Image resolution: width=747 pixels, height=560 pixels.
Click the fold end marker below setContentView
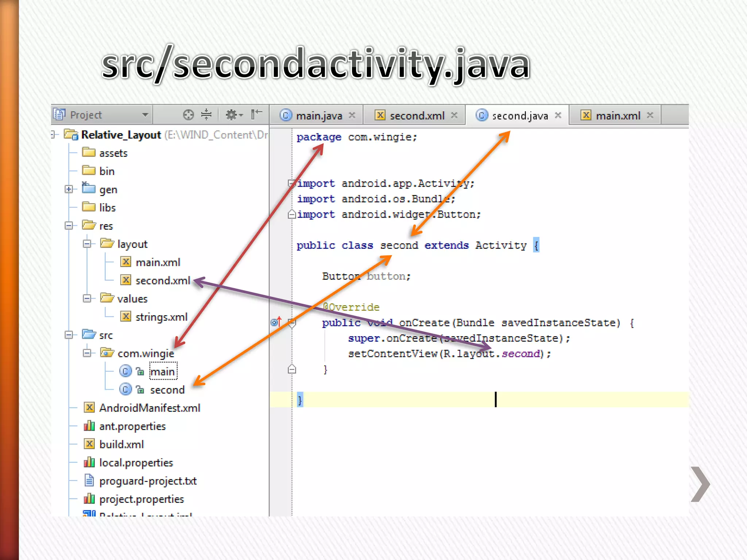(292, 370)
